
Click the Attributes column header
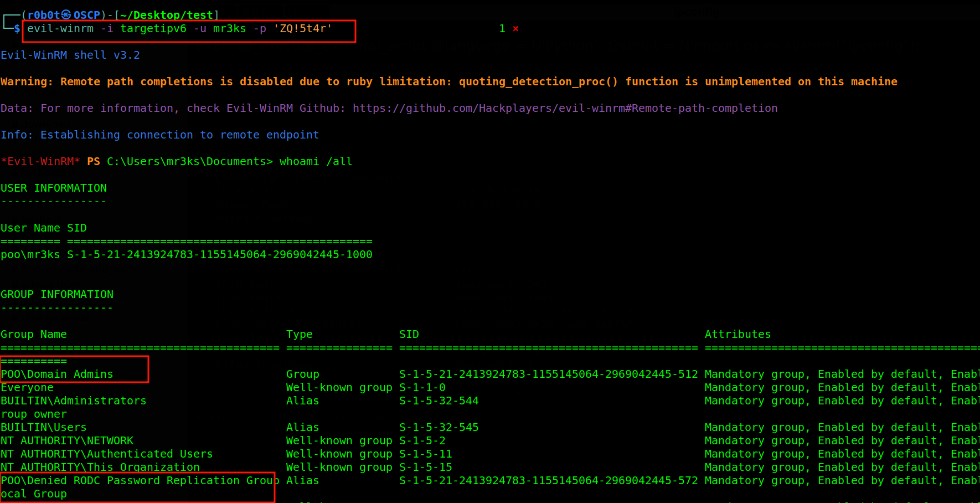click(x=738, y=335)
